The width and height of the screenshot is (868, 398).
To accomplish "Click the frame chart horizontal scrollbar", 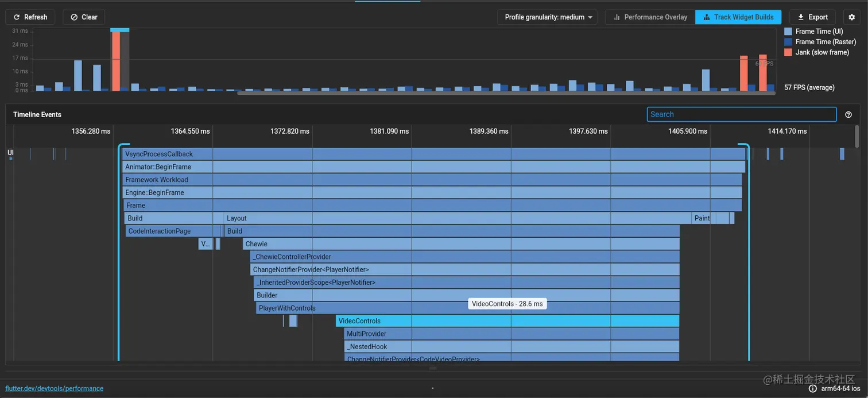I will pyautogui.click(x=506, y=93).
